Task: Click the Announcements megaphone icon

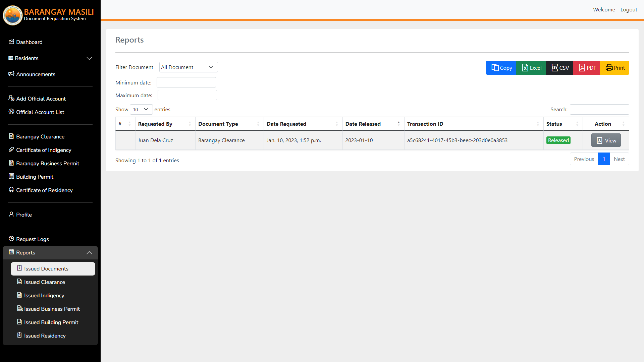Action: click(11, 74)
